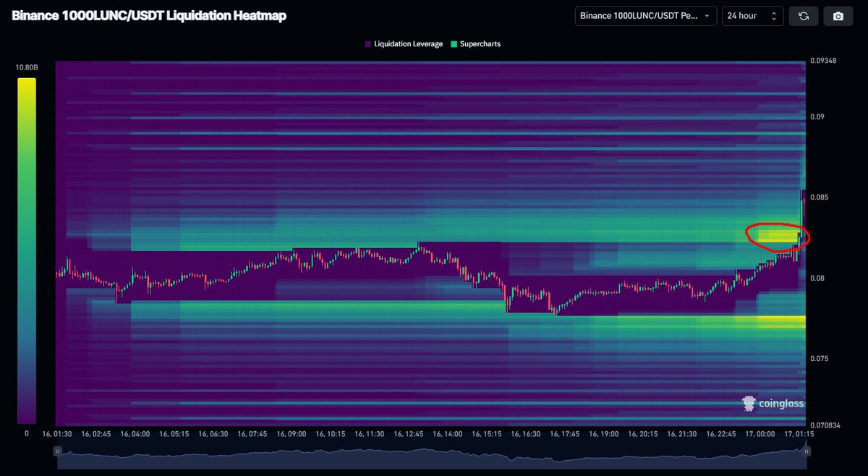Viewport: 868px width, 476px height.
Task: Click the camera screenshot button
Action: (838, 16)
